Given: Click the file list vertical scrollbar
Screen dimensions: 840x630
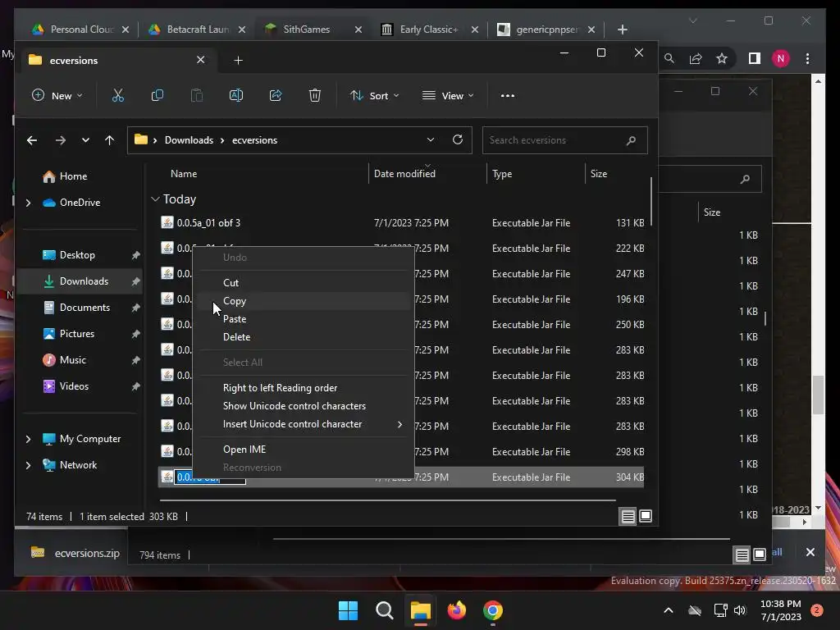Looking at the screenshot, I should tap(651, 203).
